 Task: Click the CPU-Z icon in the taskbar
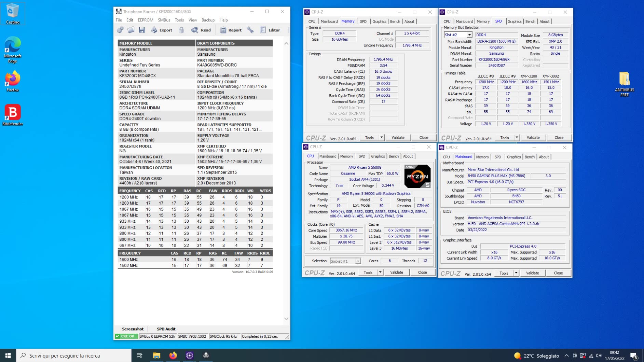189,356
